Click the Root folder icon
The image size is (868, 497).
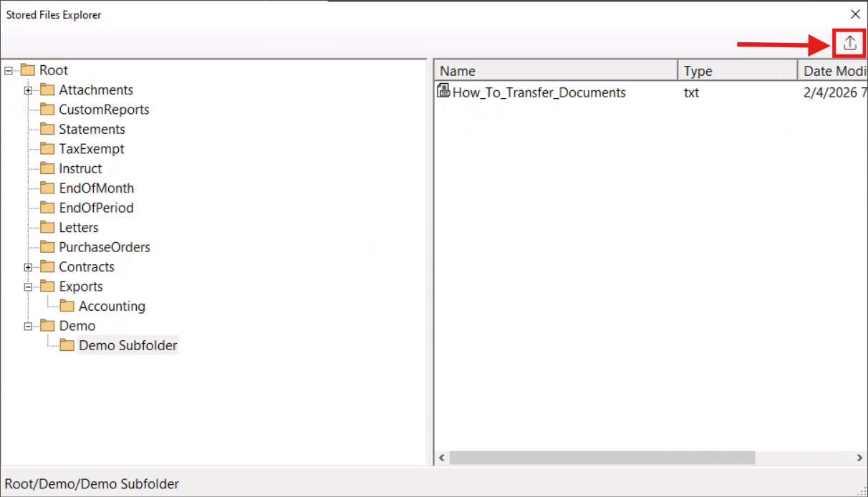[28, 70]
